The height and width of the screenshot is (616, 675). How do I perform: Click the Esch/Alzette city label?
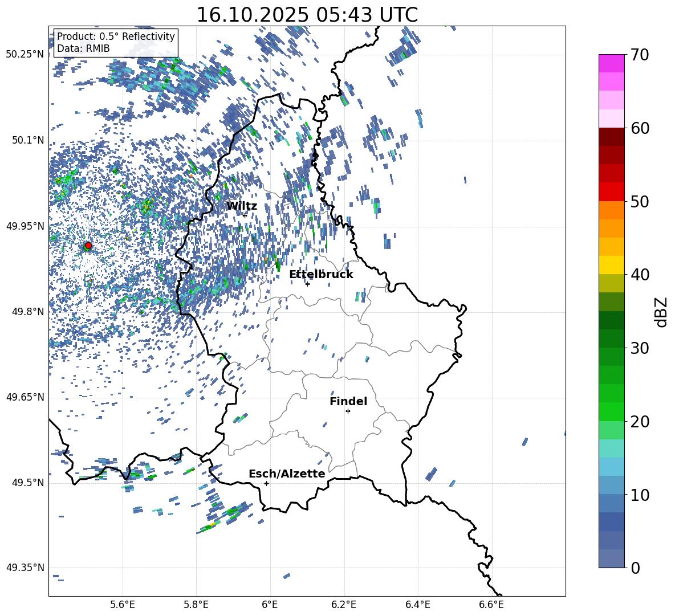[287, 474]
